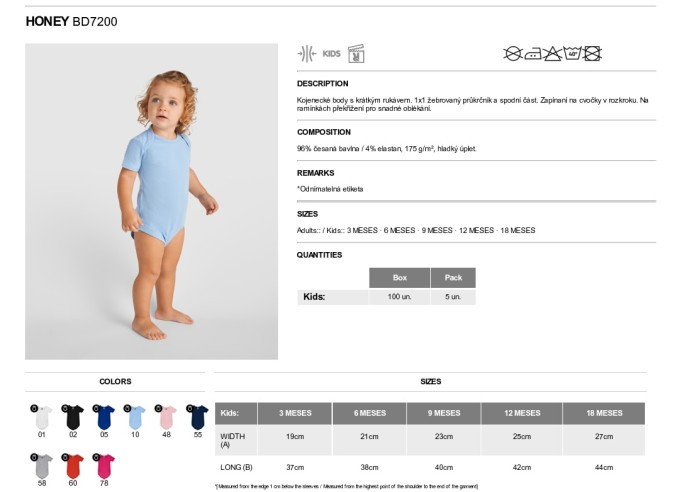Click the 18 MESES size column header
This screenshot has width=699, height=492.
click(x=604, y=413)
